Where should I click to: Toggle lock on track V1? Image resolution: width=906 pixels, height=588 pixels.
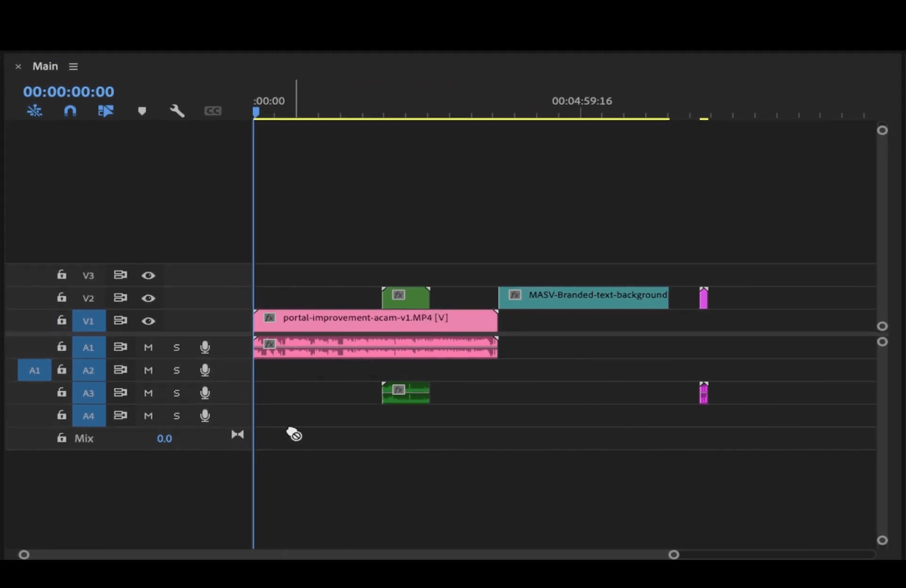pyautogui.click(x=62, y=321)
